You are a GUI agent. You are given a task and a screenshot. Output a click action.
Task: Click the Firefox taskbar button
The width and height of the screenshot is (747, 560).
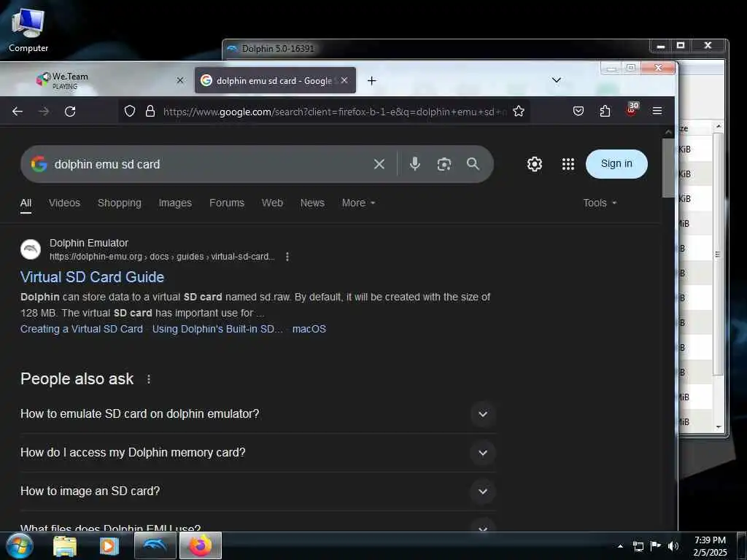[201, 545]
